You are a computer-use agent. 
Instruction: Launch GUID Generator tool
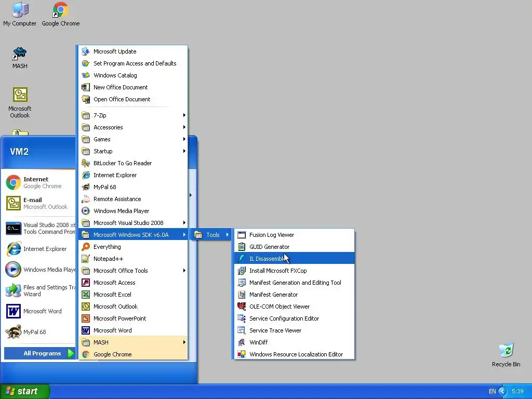pos(294,247)
